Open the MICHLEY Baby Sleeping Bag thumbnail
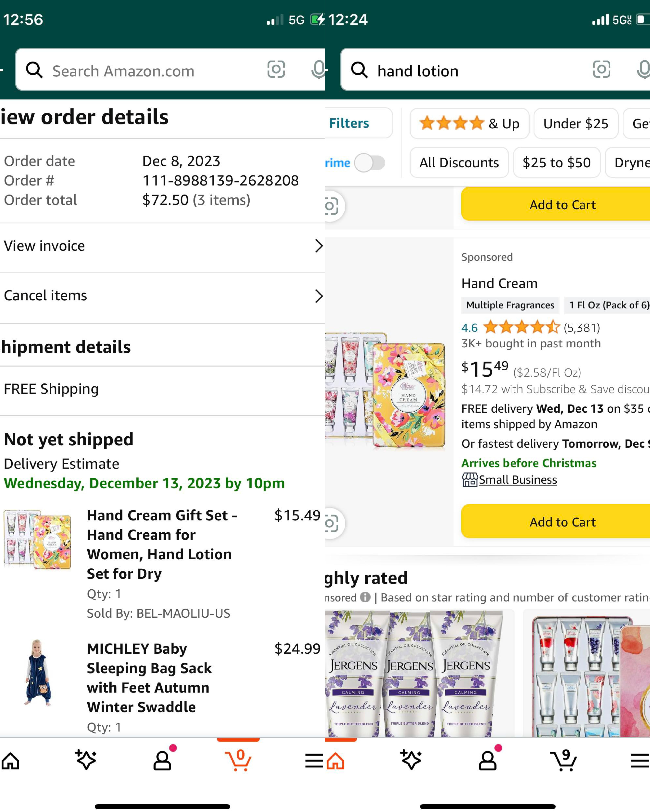Image resolution: width=650 pixels, height=812 pixels. click(37, 673)
